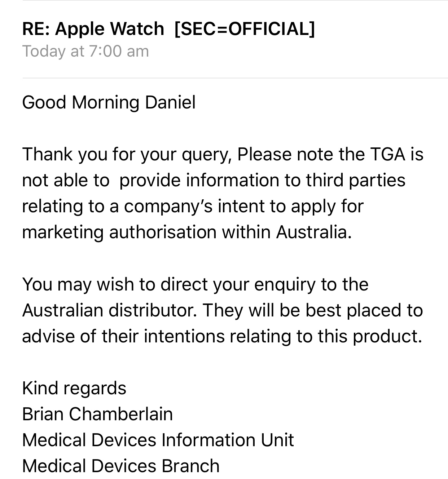Click the Medical Devices Information Unit line
This screenshot has height=479, width=448.
tap(158, 440)
